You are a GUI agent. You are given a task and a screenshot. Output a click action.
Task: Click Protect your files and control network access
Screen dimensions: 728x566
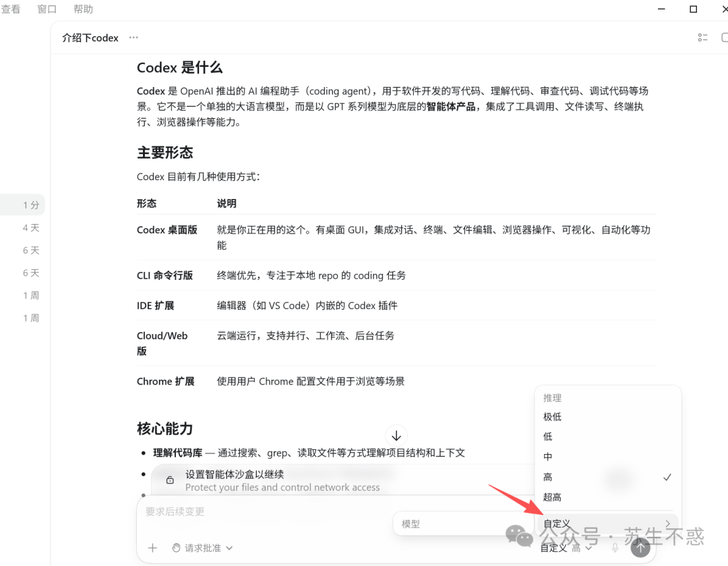282,487
